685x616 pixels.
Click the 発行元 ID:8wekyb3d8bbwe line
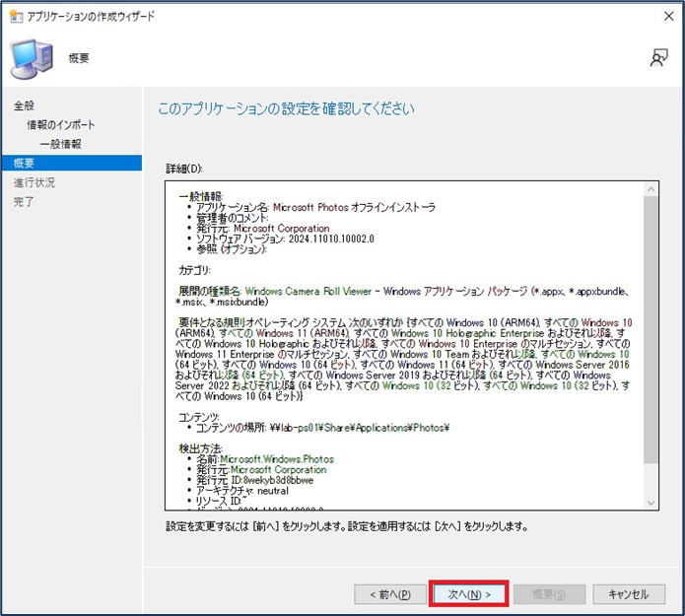[x=254, y=480]
